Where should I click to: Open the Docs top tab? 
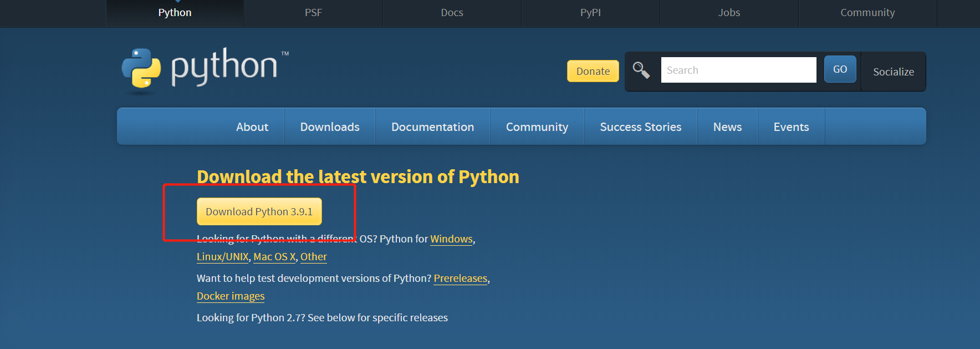(x=452, y=13)
